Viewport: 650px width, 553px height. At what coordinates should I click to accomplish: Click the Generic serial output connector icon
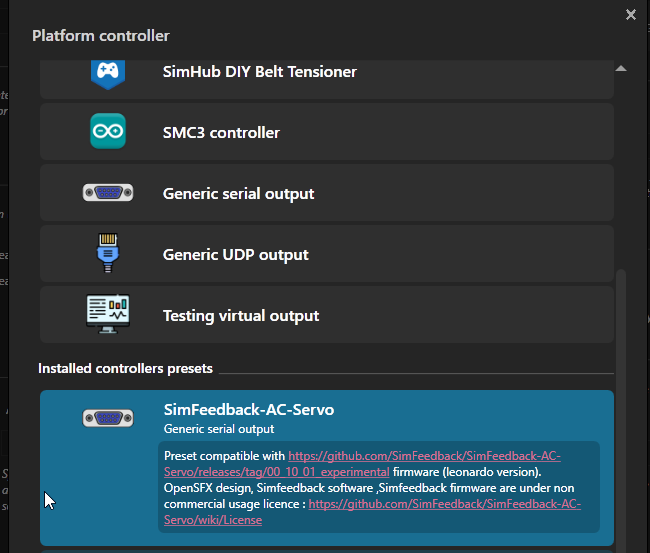pyautogui.click(x=108, y=193)
